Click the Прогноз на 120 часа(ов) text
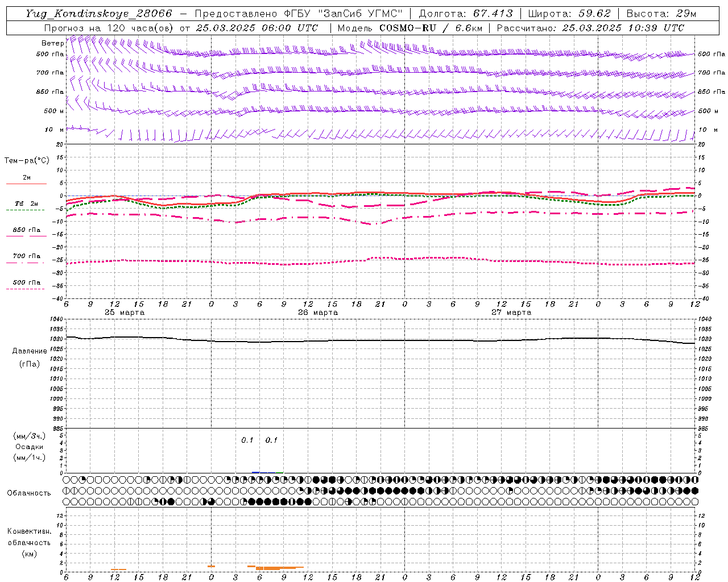The image size is (728, 582). pos(110,28)
